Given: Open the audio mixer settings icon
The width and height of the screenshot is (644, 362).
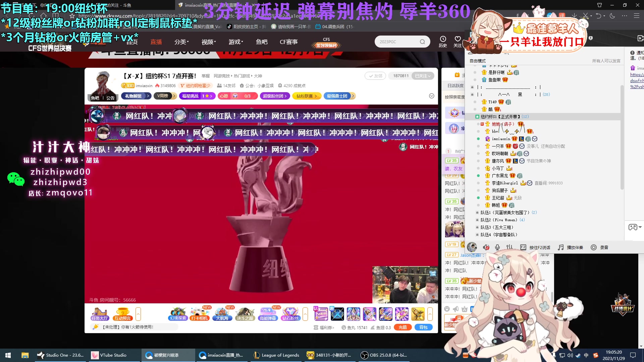Looking at the screenshot, I should 509,247.
